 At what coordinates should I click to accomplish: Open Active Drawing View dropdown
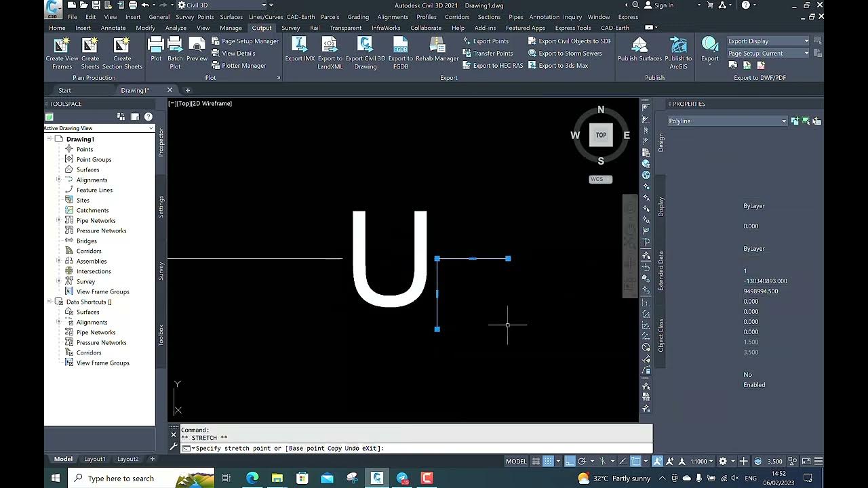pyautogui.click(x=99, y=128)
